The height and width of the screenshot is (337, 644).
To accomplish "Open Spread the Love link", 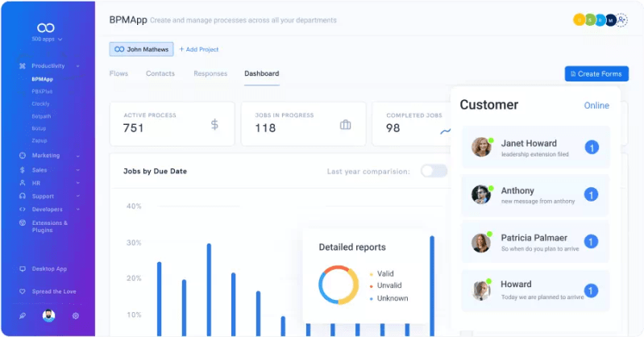I will click(54, 291).
